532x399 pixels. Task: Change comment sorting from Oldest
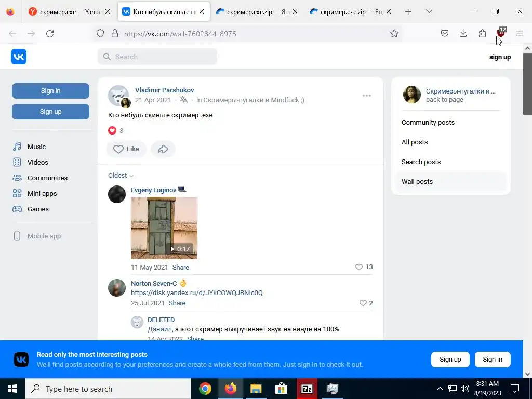coord(121,176)
